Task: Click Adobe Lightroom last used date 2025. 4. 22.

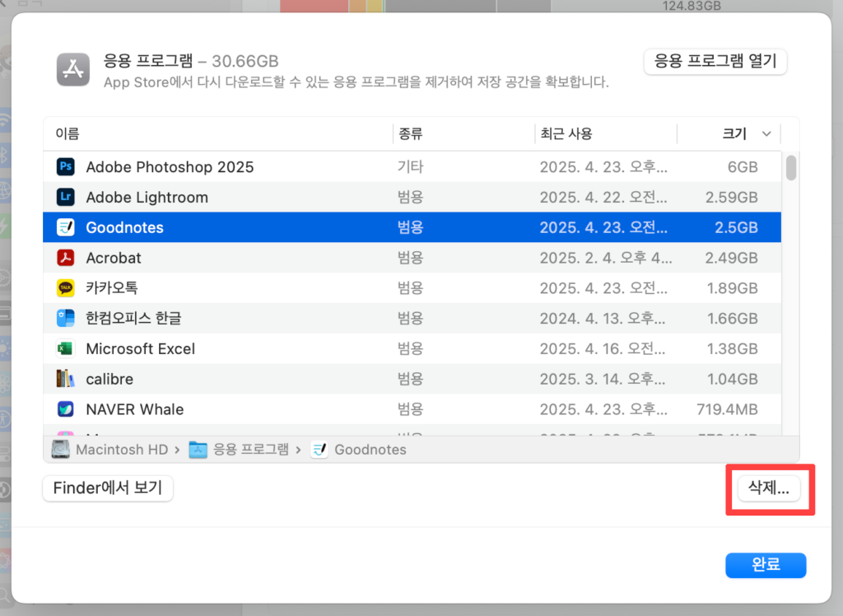Action: [x=603, y=197]
